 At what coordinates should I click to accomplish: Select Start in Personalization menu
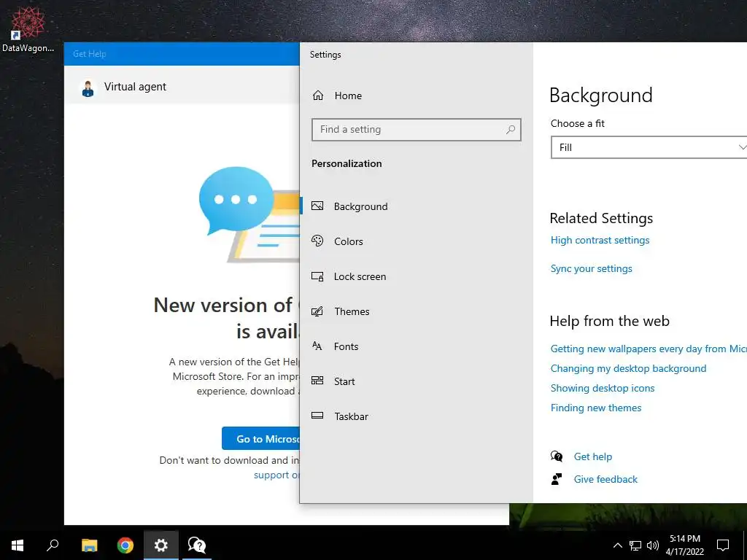344,381
